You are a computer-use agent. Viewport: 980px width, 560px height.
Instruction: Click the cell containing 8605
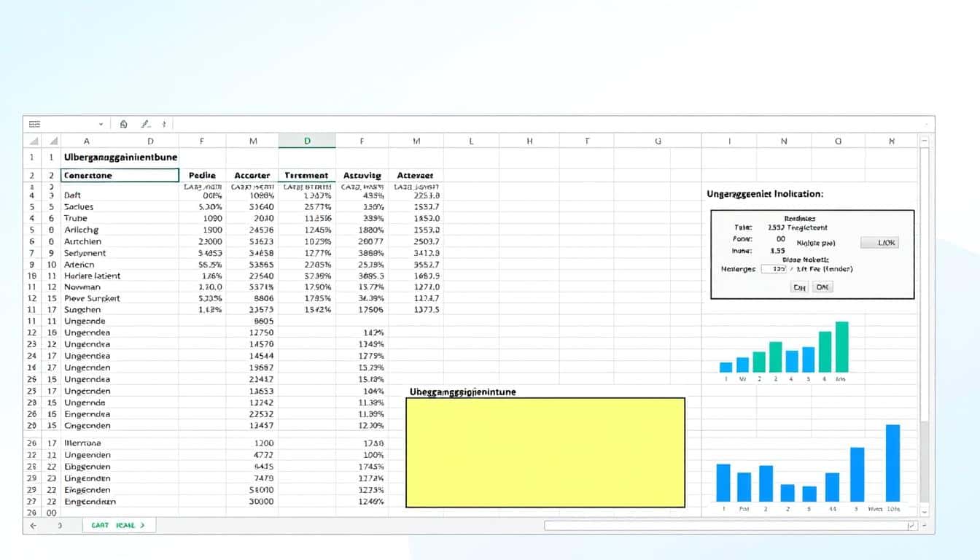[263, 321]
